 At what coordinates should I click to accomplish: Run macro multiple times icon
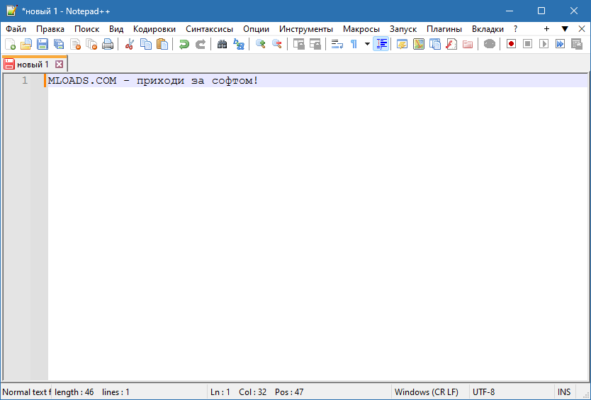(x=560, y=44)
